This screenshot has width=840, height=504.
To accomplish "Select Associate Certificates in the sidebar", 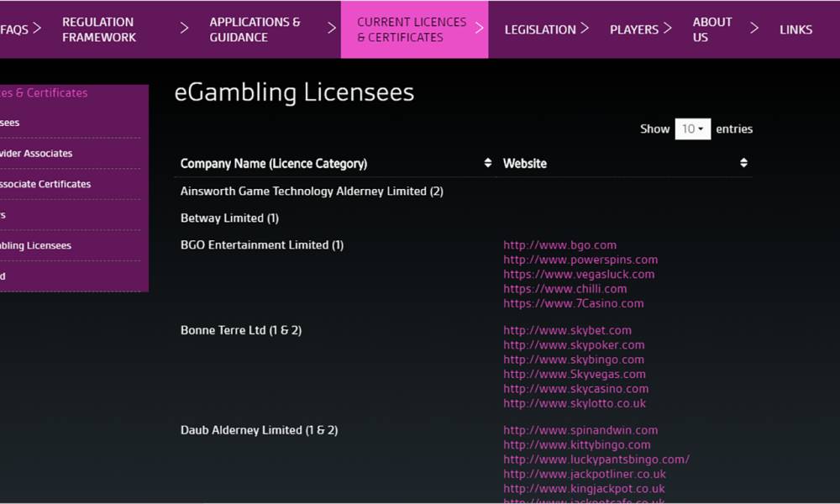I will (x=45, y=184).
